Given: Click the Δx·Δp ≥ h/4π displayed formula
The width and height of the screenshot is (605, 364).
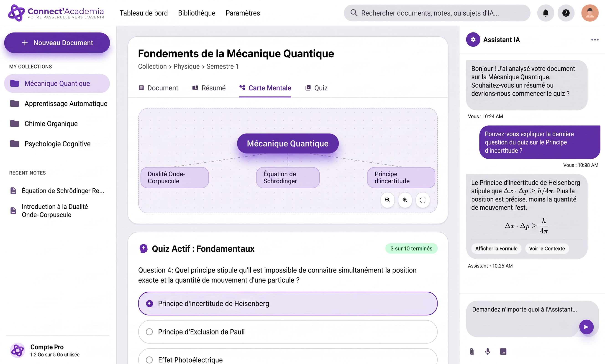Looking at the screenshot, I should (526, 226).
